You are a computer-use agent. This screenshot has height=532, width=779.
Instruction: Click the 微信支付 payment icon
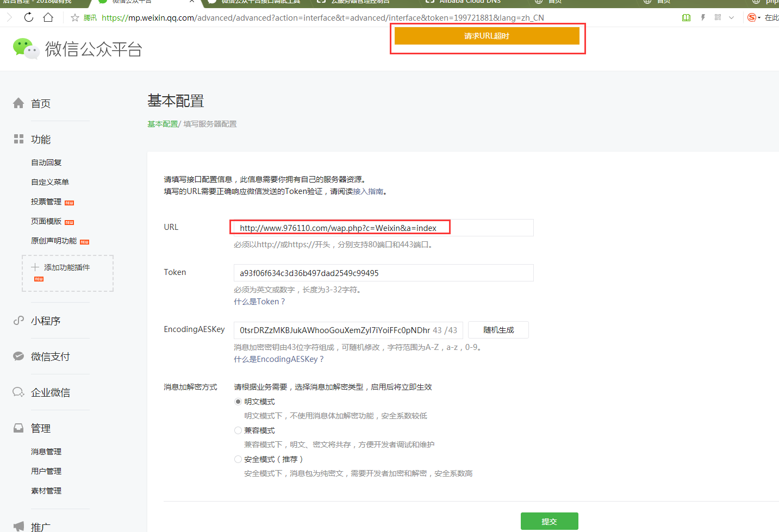coord(18,356)
